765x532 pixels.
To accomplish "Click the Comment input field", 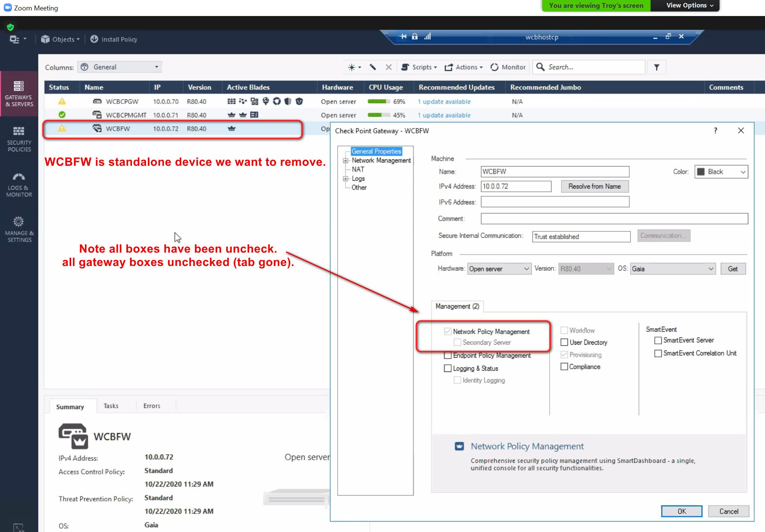I will click(614, 219).
